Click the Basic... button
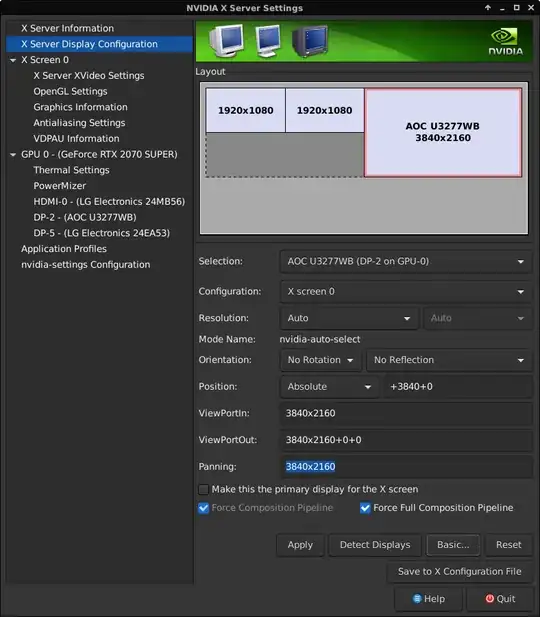The image size is (540, 617). (x=453, y=545)
